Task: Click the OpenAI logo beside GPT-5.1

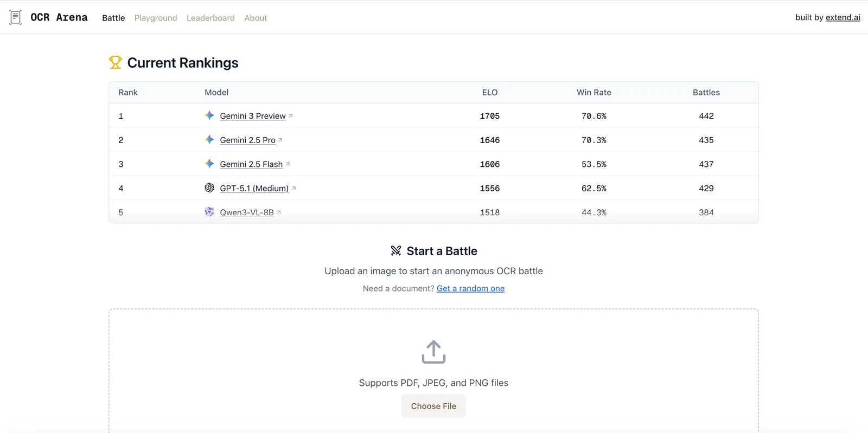Action: click(209, 188)
